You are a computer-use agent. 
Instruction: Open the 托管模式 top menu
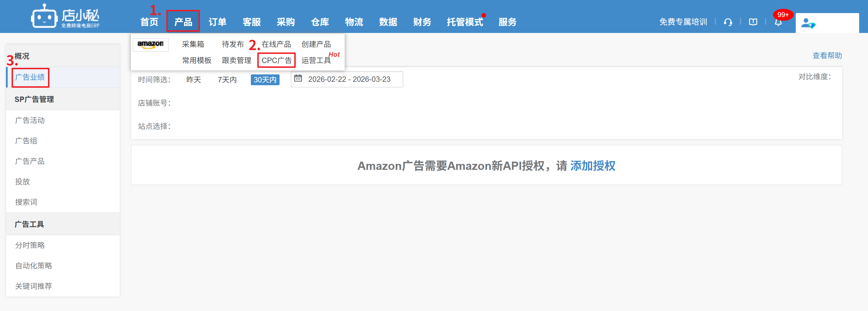tap(465, 22)
